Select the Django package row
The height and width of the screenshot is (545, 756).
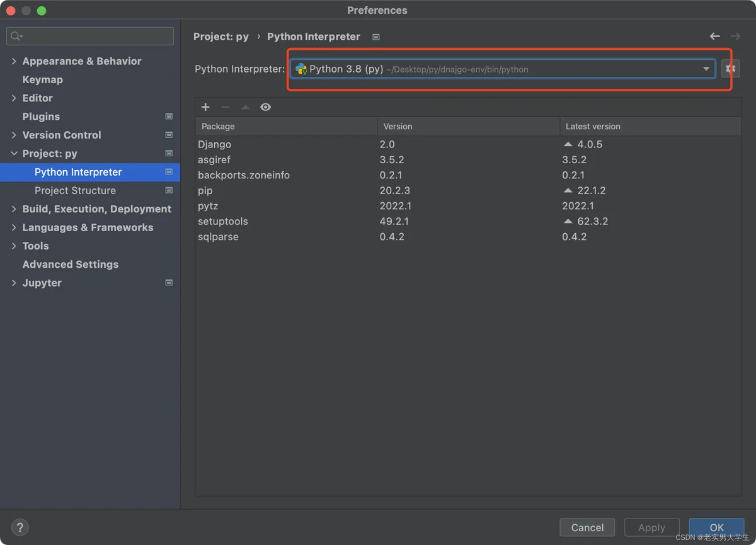[x=469, y=144]
